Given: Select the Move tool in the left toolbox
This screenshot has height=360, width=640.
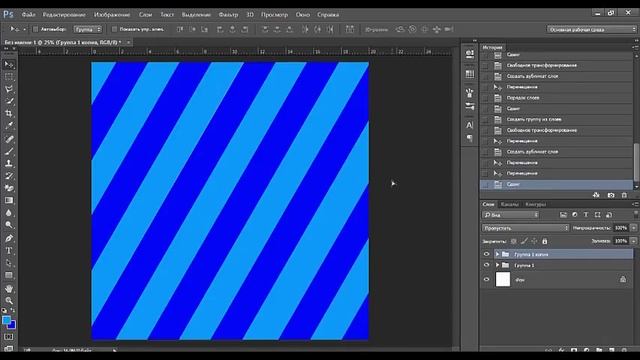Looking at the screenshot, I should (9, 64).
